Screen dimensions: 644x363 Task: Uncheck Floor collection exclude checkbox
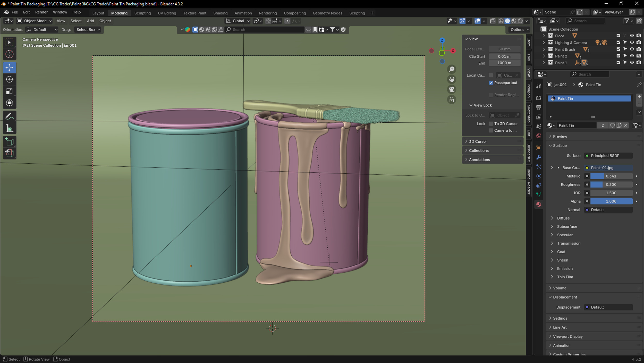click(618, 36)
